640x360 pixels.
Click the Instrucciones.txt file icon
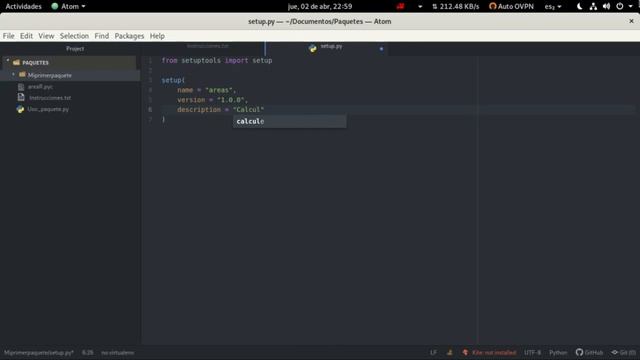click(21, 98)
